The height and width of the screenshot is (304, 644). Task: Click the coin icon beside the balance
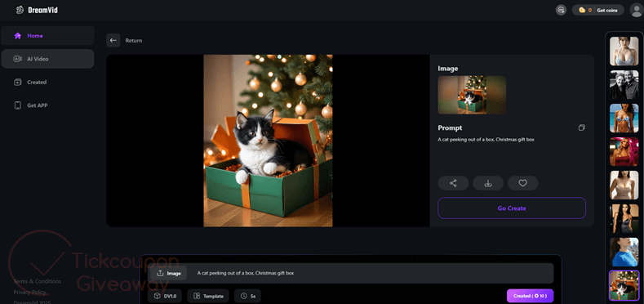tap(582, 11)
